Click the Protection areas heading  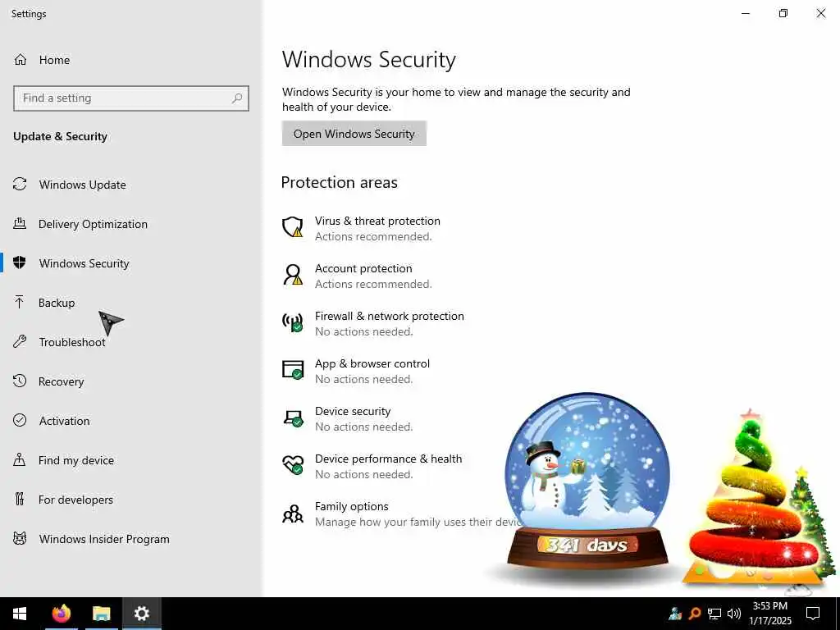point(339,182)
